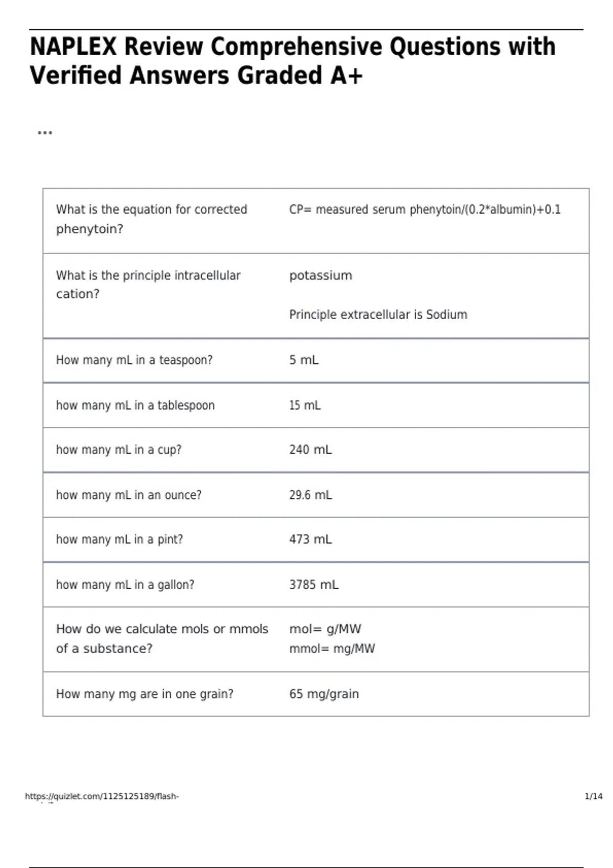Select the page number 1/14 indicator
Screen dimensions: 613x868
click(x=593, y=796)
